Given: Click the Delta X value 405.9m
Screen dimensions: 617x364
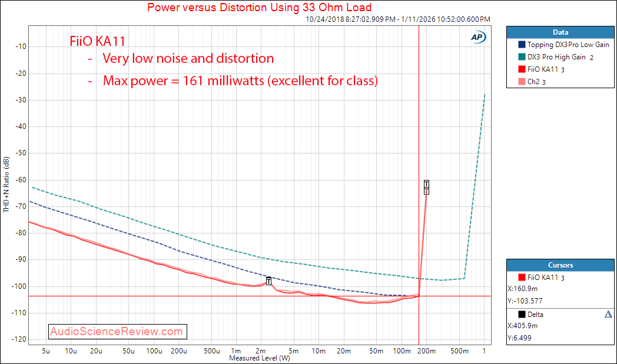Looking at the screenshot, I should click(x=523, y=325).
